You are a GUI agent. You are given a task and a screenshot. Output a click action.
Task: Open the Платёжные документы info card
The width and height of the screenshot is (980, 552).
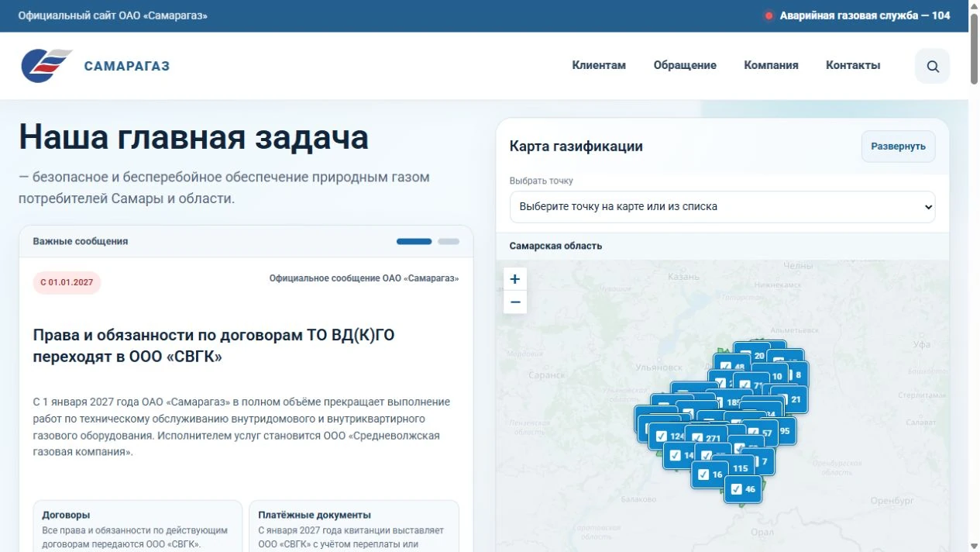click(x=353, y=526)
